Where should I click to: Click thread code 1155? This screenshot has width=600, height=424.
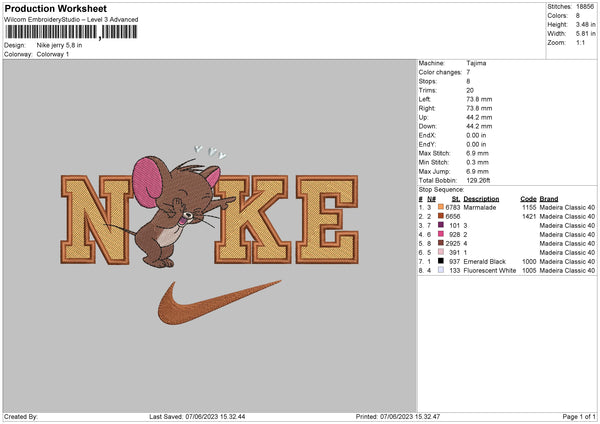click(529, 207)
